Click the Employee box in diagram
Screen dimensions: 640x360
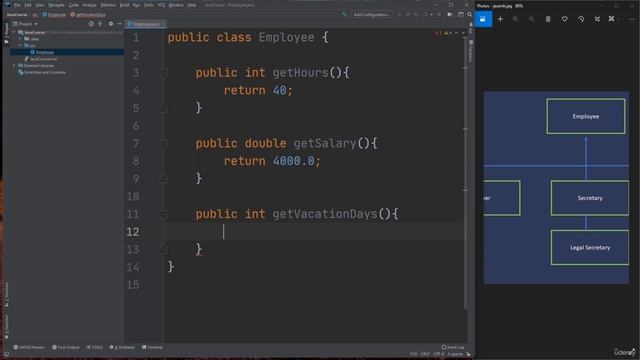coord(586,116)
